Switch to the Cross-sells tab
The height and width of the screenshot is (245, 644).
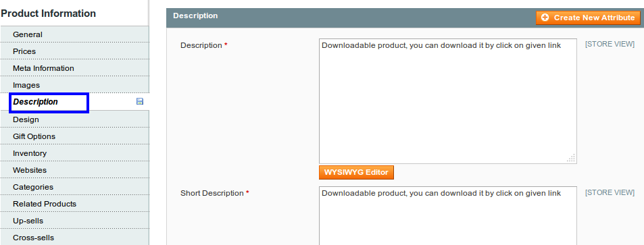[x=74, y=238]
